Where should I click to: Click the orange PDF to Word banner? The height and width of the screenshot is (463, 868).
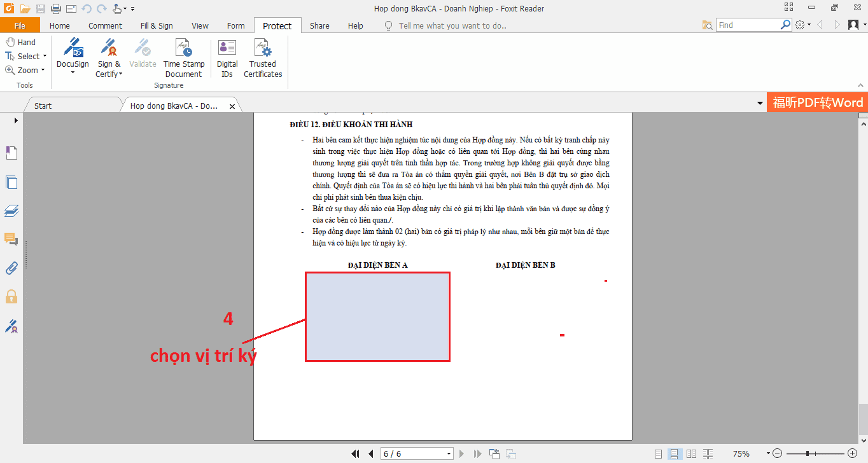click(817, 102)
